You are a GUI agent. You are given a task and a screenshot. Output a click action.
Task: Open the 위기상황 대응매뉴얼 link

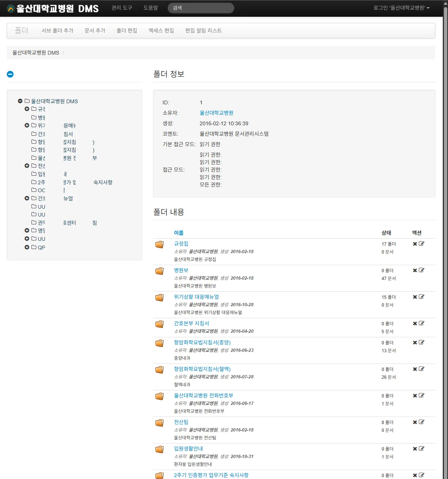tap(196, 297)
